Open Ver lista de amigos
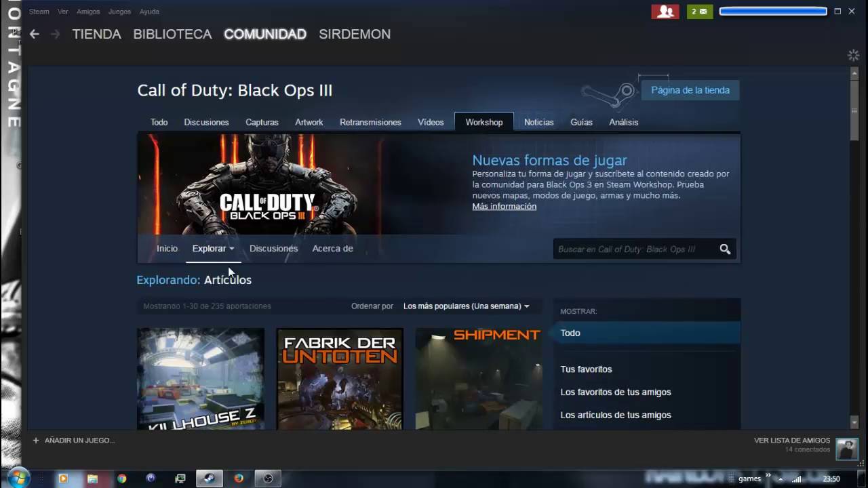 pyautogui.click(x=792, y=441)
